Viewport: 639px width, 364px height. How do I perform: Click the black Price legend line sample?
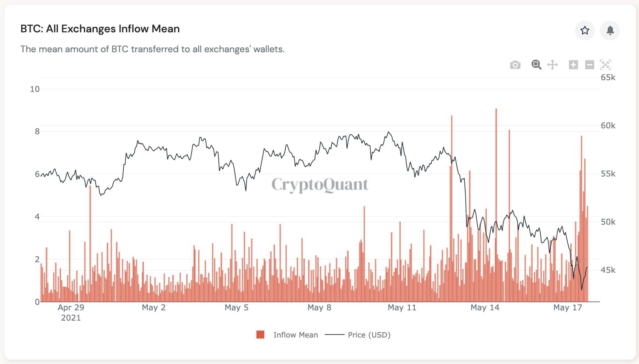(335, 335)
